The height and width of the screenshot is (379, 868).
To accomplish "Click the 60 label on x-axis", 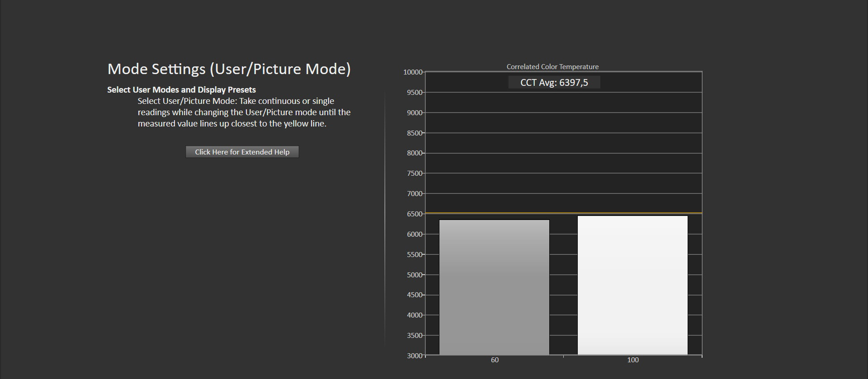I will tap(495, 360).
